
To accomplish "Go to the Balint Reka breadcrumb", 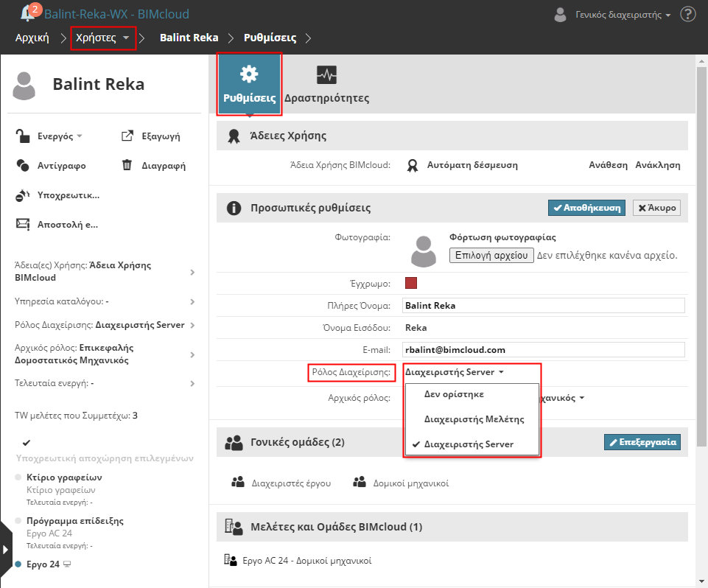I will click(x=189, y=38).
